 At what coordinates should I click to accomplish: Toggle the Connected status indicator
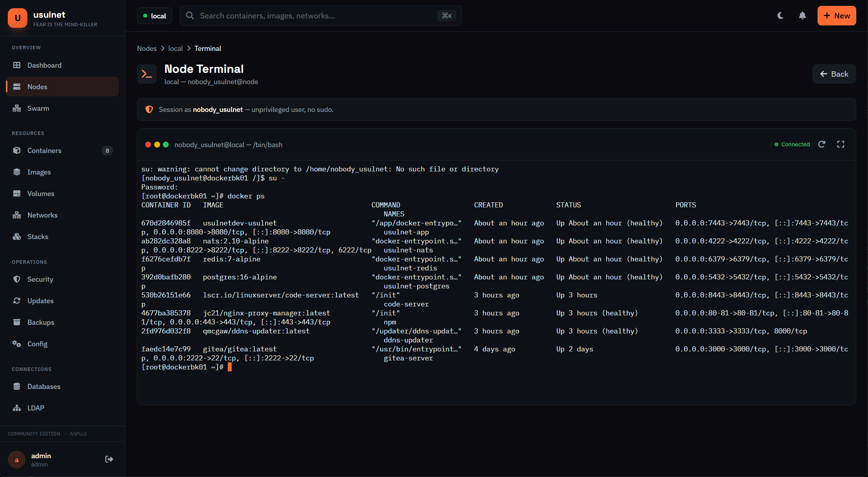[x=792, y=144]
